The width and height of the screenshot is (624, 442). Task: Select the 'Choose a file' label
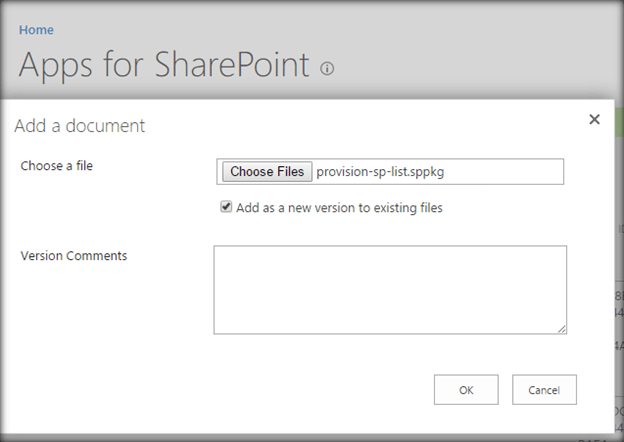click(57, 166)
